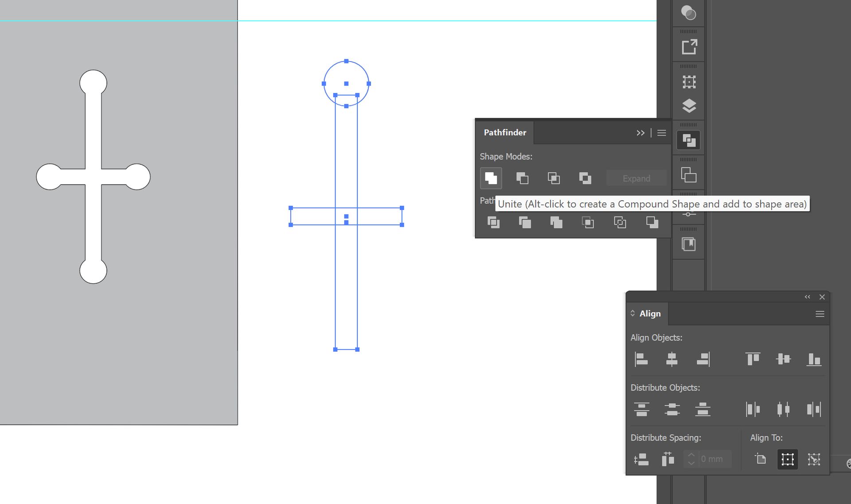This screenshot has width=851, height=504.
Task: Open Pathfinder panel options menu
Action: (x=661, y=133)
